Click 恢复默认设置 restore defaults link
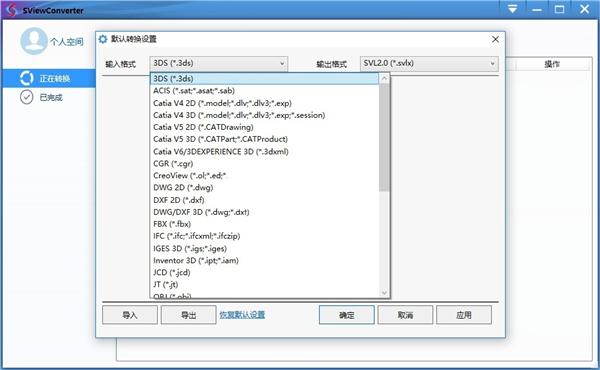Viewport: 600px width, 370px height. pyautogui.click(x=242, y=315)
